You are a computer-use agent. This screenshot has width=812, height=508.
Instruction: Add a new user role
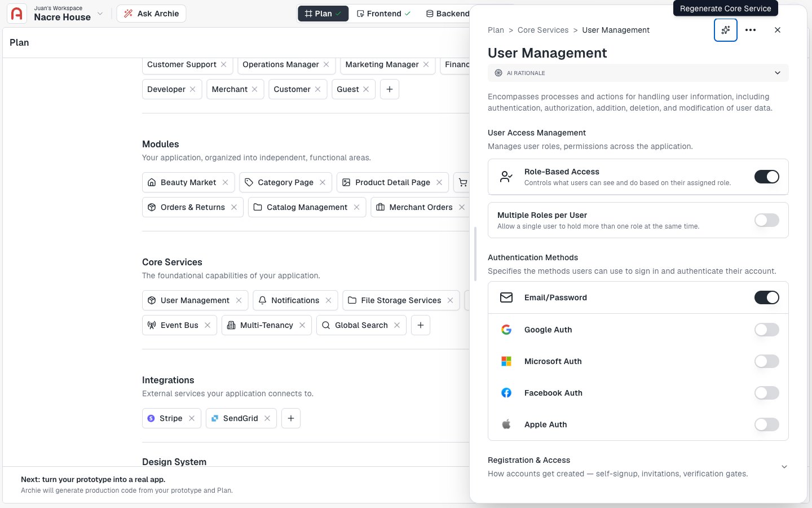coord(390,89)
